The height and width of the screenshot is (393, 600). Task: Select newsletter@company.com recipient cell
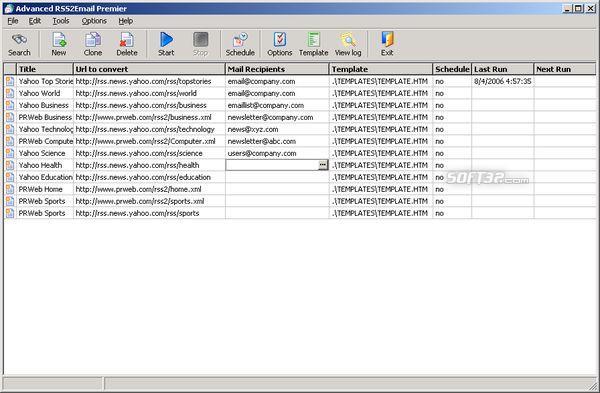(x=277, y=117)
